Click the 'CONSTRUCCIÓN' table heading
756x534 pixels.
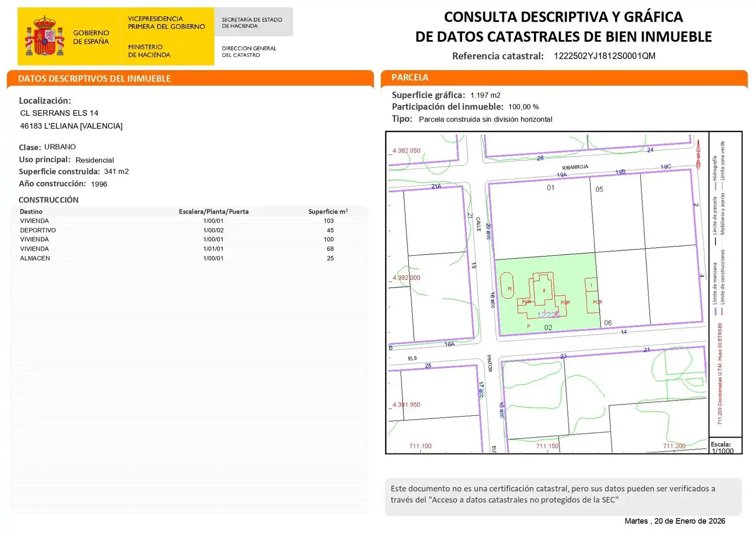click(x=48, y=200)
